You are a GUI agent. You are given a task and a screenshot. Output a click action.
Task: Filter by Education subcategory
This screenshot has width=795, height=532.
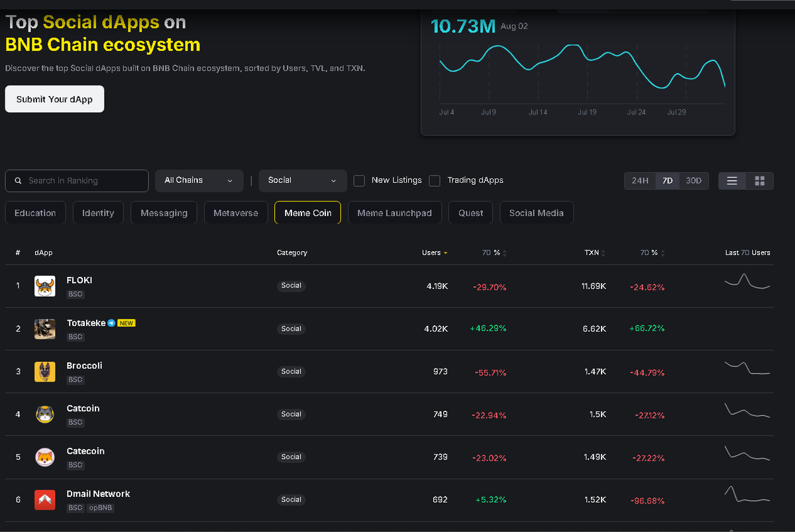(x=35, y=213)
